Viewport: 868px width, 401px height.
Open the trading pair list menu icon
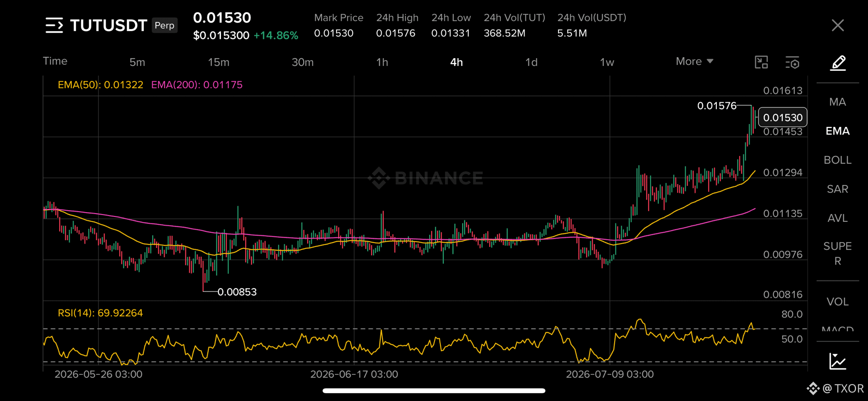click(54, 25)
